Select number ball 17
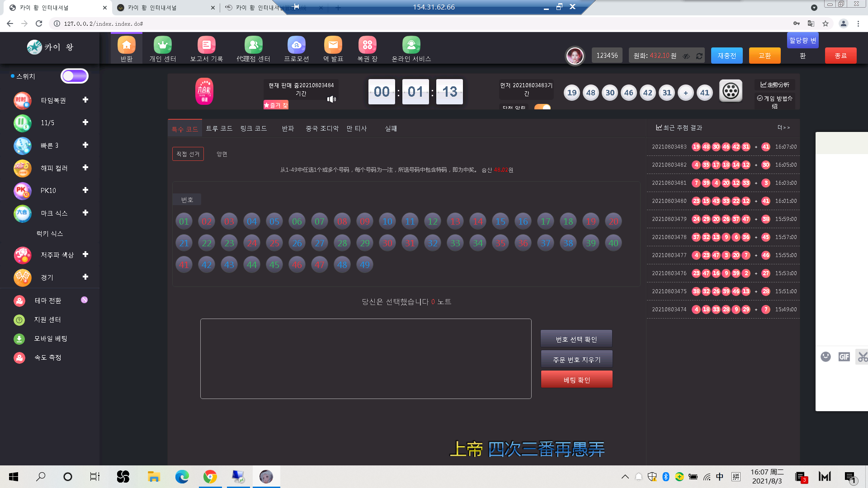This screenshot has width=868, height=488. pyautogui.click(x=546, y=221)
